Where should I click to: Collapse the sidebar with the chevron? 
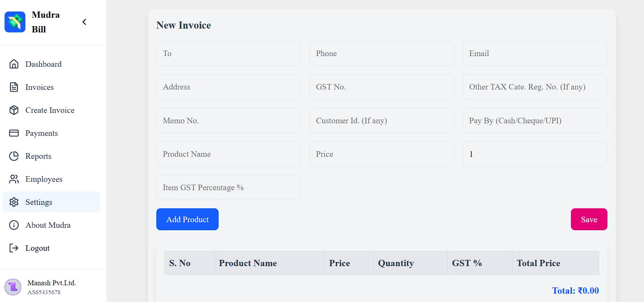click(84, 22)
